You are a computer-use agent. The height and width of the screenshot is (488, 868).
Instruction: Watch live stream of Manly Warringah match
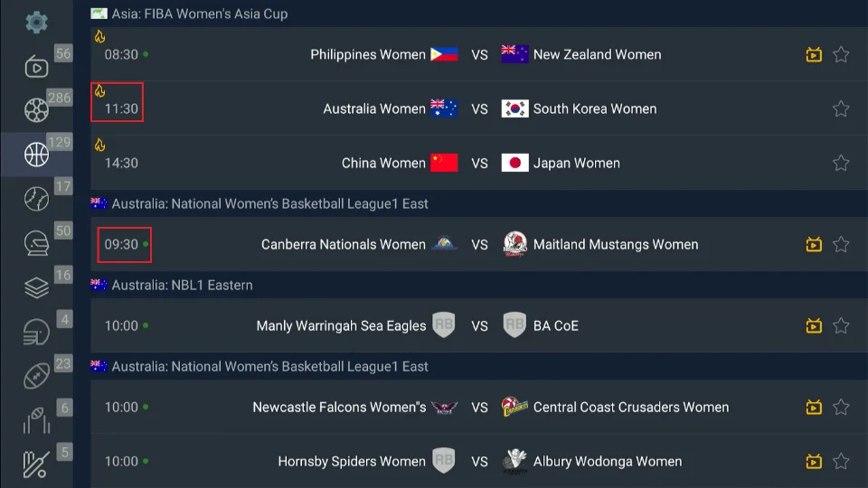(814, 326)
